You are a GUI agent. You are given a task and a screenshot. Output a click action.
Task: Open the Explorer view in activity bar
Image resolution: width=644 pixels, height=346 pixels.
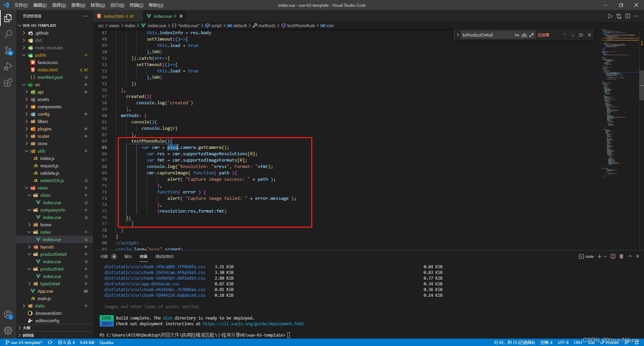coord(8,18)
